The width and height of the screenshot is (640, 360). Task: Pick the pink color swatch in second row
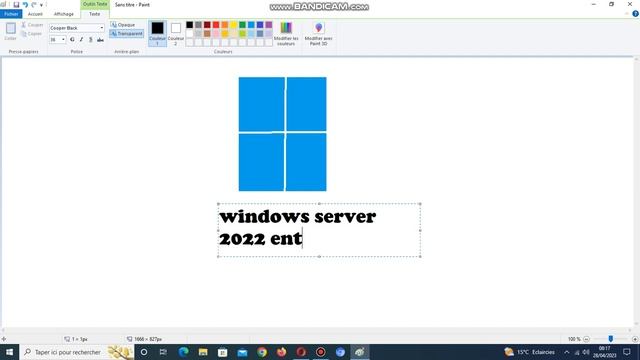216,33
